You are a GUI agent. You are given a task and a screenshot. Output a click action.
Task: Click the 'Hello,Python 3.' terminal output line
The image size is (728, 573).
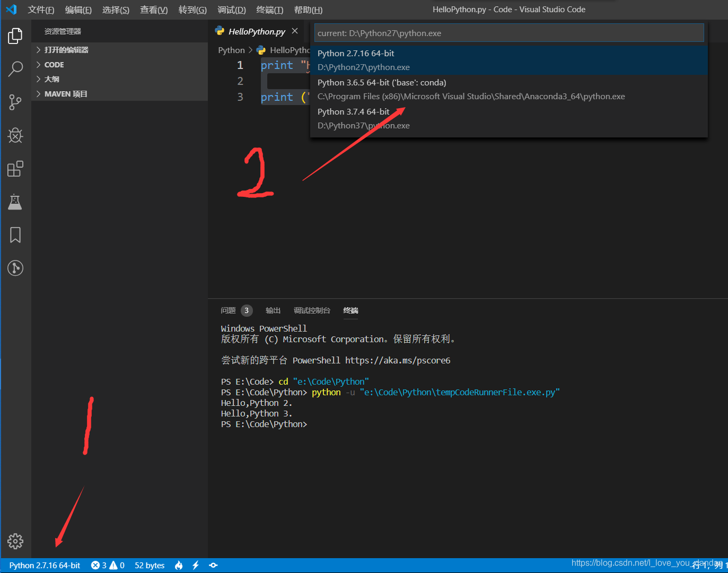pos(257,413)
